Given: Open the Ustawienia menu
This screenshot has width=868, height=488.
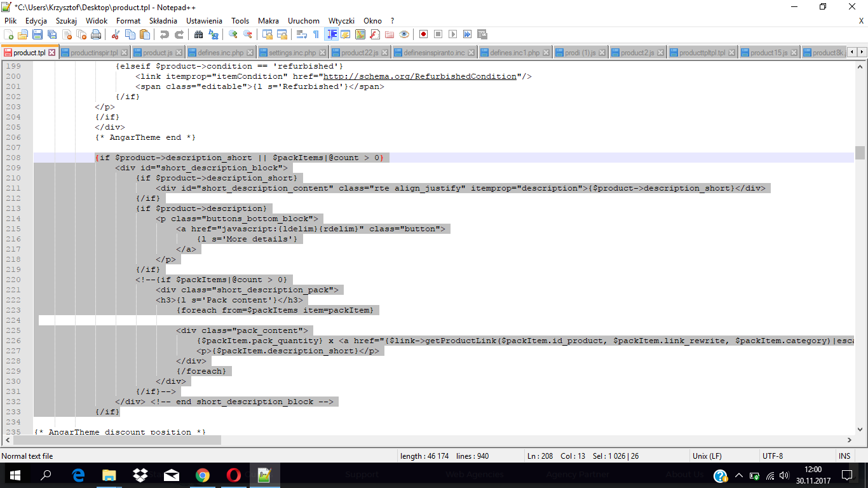Looking at the screenshot, I should [x=205, y=21].
